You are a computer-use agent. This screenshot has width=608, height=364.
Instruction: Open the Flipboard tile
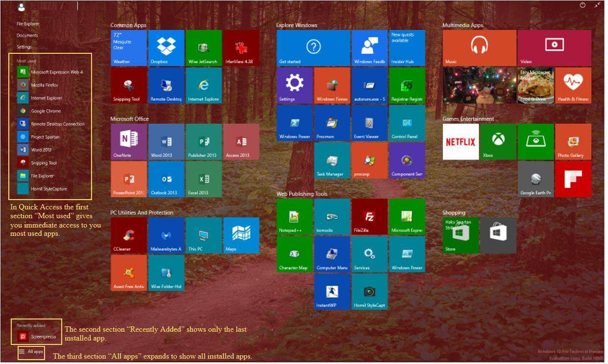573,179
